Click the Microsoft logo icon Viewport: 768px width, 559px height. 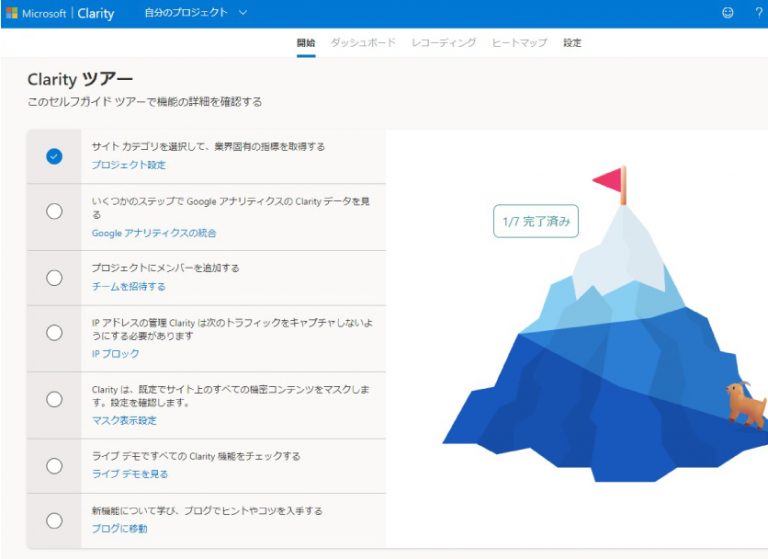[12, 13]
